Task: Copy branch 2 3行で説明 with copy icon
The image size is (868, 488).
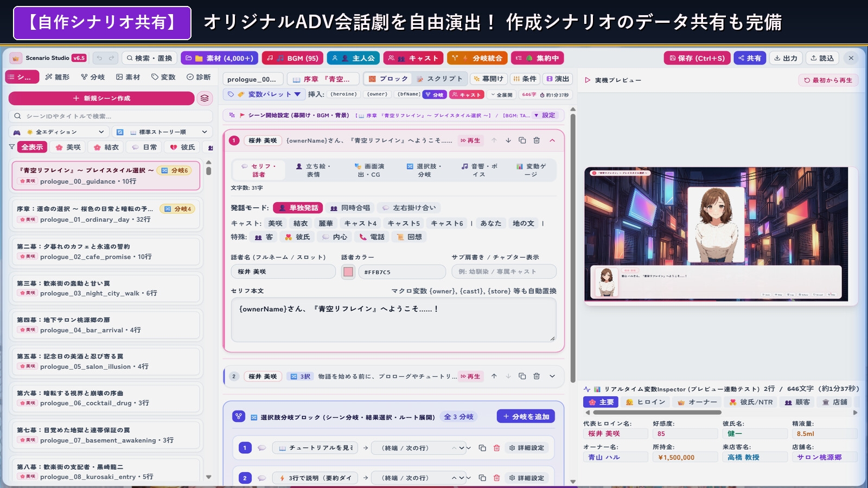Action: (482, 478)
